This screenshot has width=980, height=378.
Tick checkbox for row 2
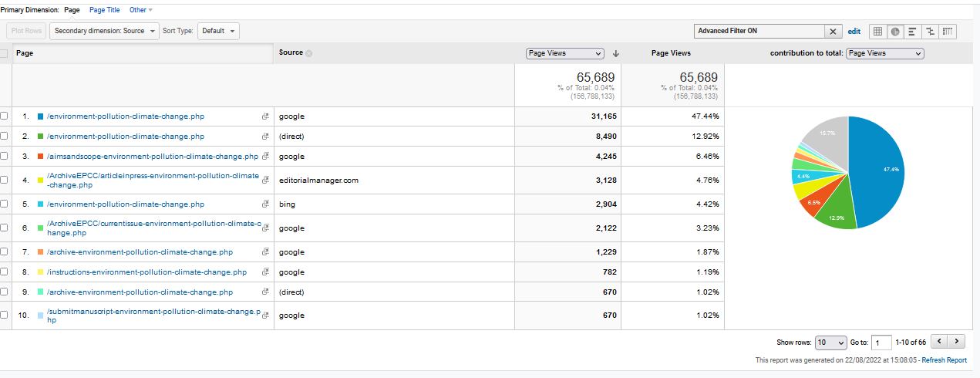tap(4, 137)
